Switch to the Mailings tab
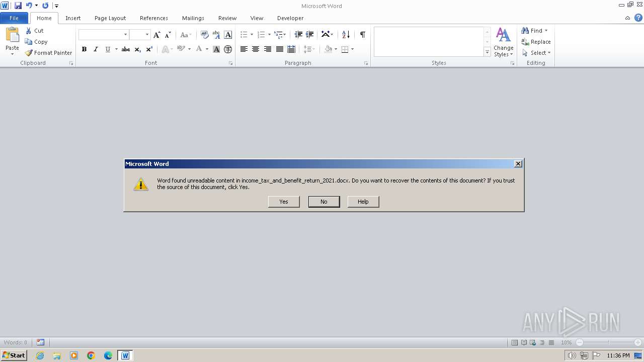The image size is (644, 362). tap(193, 18)
